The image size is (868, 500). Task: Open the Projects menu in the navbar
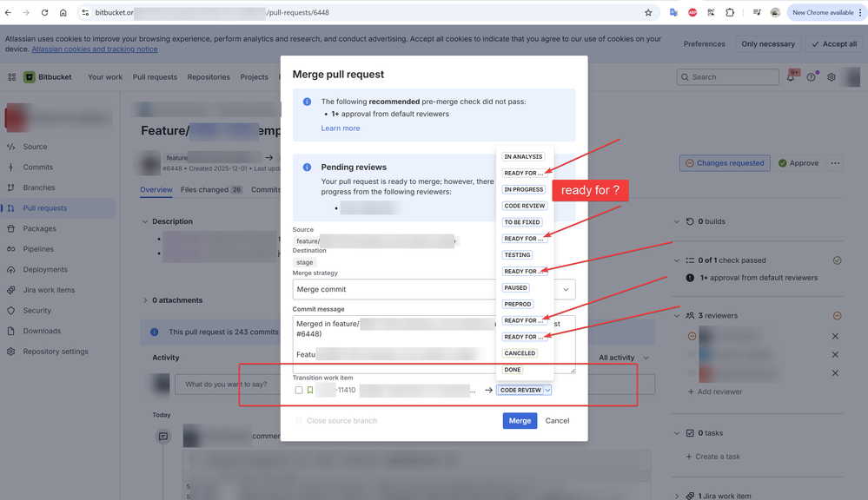click(255, 76)
